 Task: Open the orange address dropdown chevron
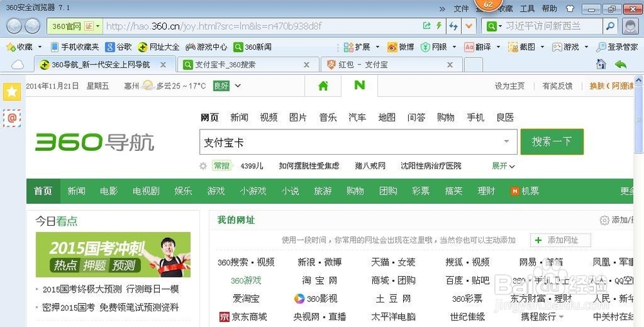pyautogui.click(x=469, y=26)
